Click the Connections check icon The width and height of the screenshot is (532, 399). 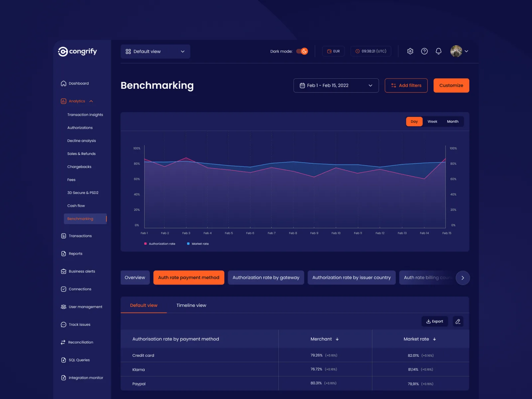[64, 289]
